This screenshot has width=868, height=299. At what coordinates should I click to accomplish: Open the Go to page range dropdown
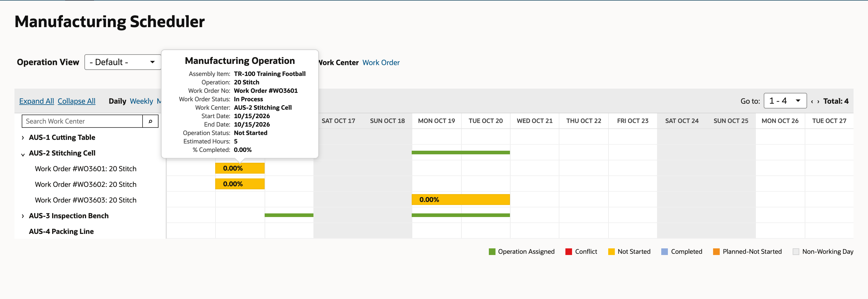[785, 101]
